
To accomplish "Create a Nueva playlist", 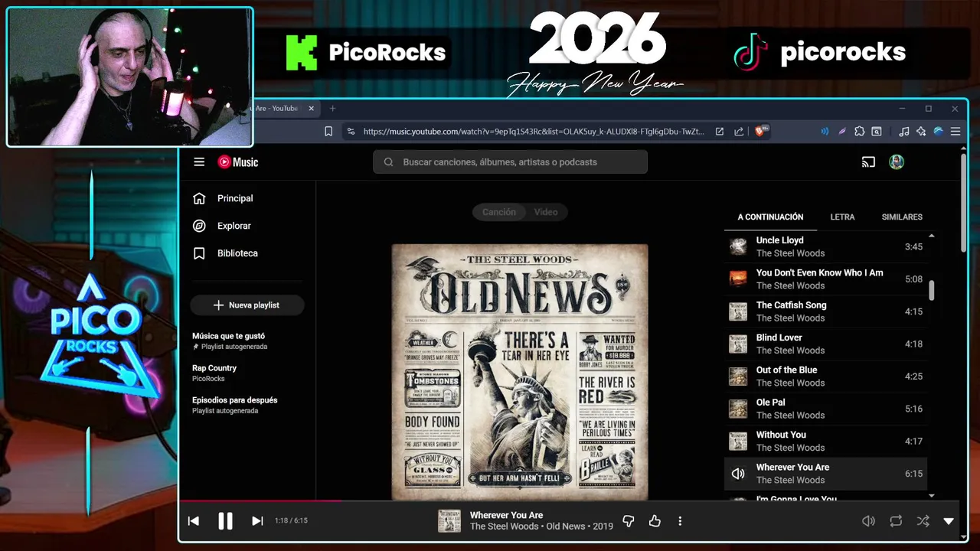I will pyautogui.click(x=247, y=305).
